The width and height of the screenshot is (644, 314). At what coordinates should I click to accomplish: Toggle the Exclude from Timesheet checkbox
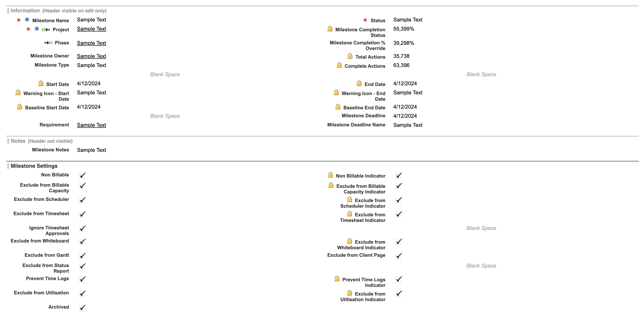82,215
